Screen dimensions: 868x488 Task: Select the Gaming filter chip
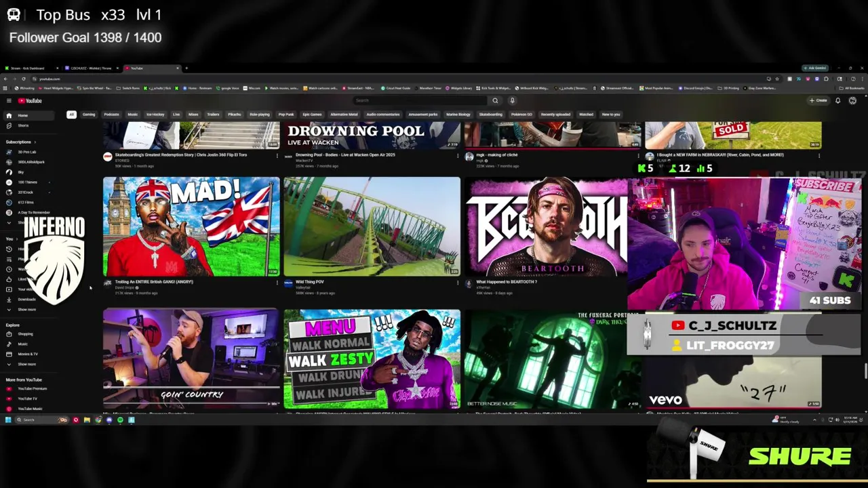tap(89, 115)
